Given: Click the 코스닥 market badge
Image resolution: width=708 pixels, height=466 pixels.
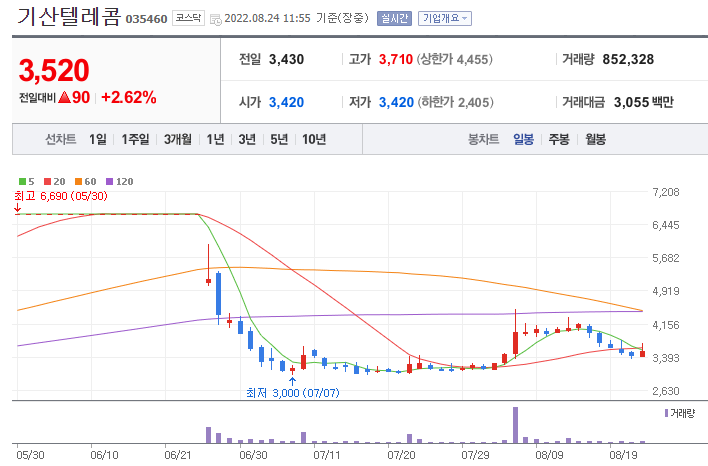Looking at the screenshot, I should pos(188,18).
